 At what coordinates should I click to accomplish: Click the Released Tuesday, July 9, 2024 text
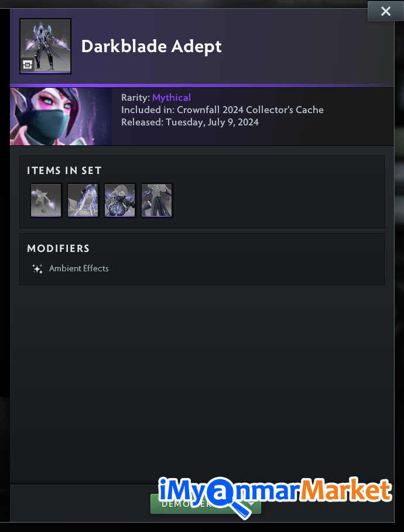tap(190, 122)
